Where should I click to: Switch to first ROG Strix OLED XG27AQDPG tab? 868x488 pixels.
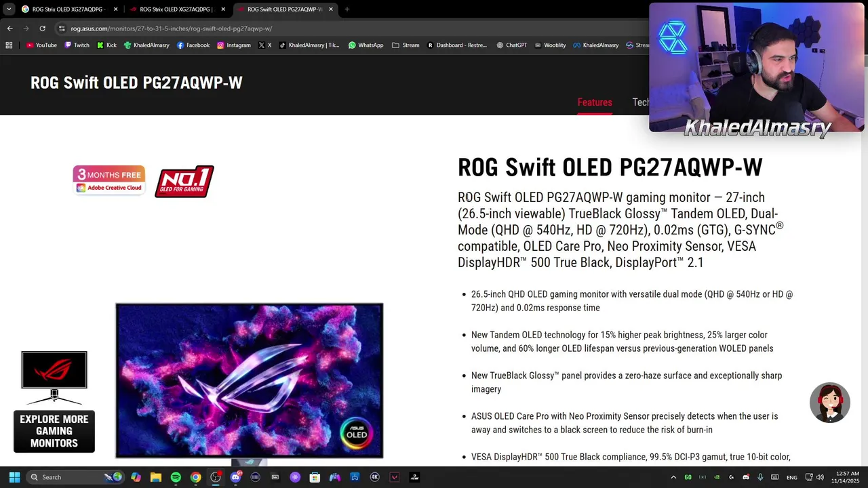click(69, 9)
